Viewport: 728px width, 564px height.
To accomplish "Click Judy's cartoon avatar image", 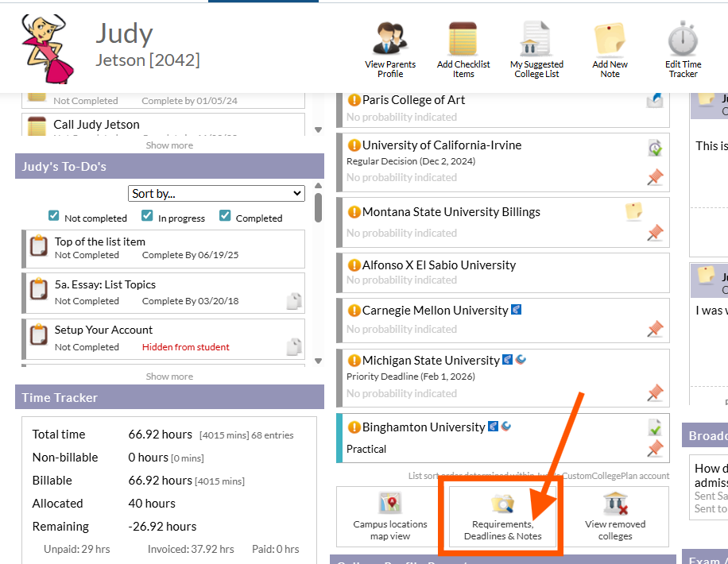I will [47, 49].
